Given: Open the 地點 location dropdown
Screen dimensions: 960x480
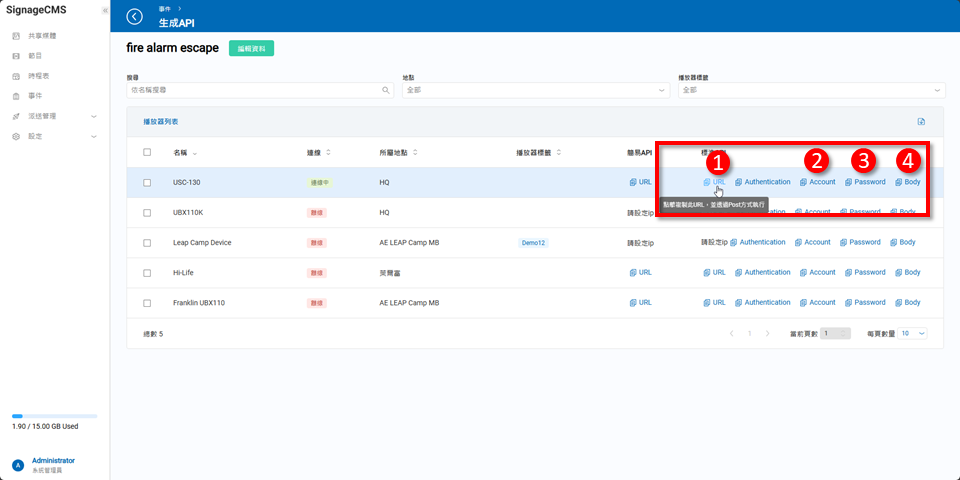Looking at the screenshot, I should 535,90.
